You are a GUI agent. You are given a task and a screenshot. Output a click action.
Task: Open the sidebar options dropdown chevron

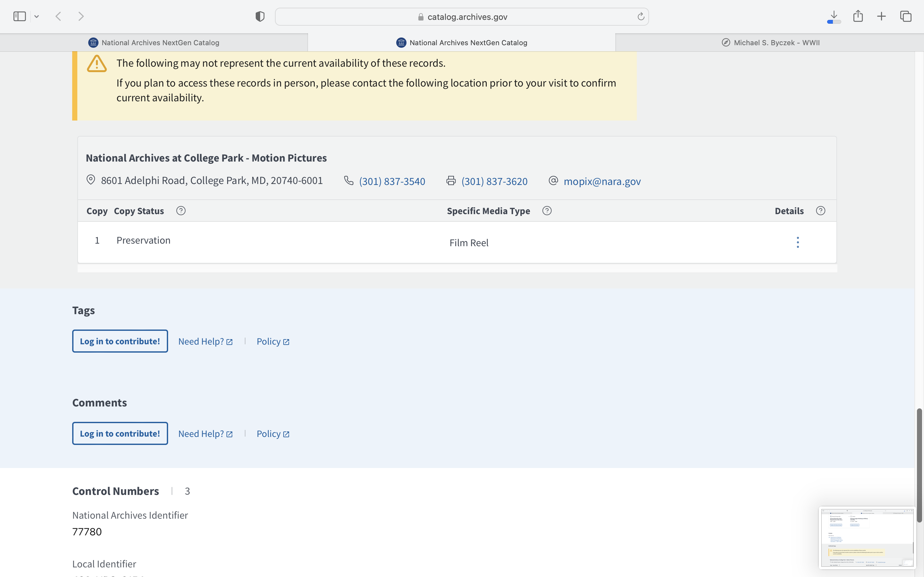point(37,16)
